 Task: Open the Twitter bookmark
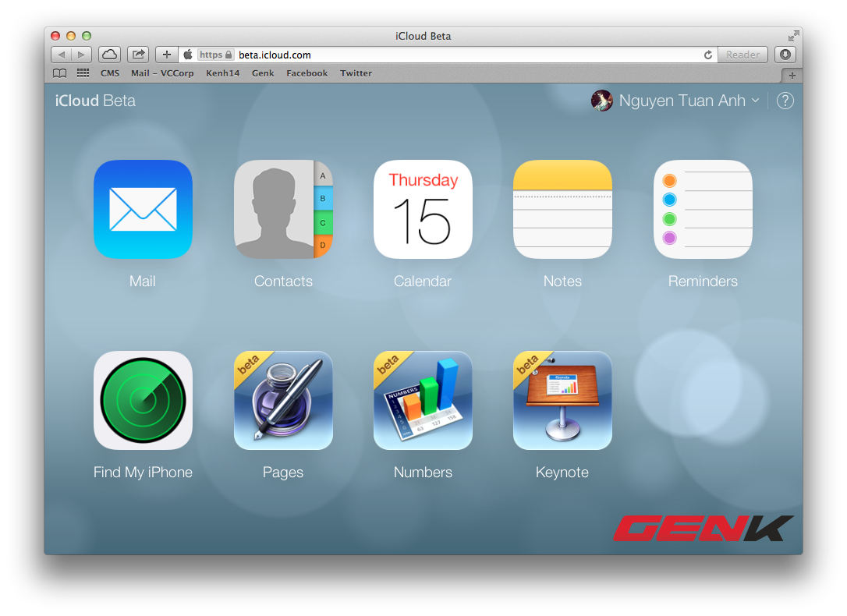click(x=356, y=73)
